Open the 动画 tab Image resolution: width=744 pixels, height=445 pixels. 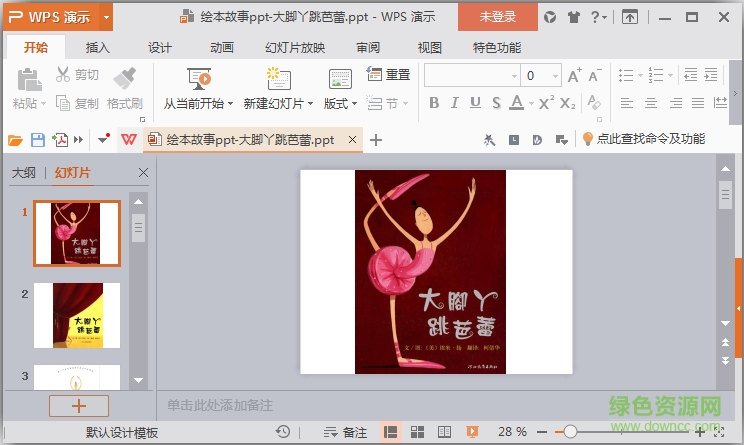pyautogui.click(x=222, y=47)
